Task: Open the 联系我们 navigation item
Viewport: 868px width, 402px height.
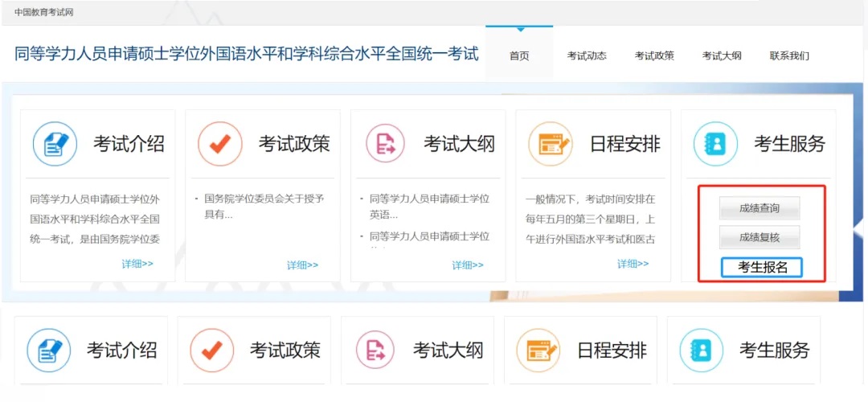Action: [x=789, y=55]
